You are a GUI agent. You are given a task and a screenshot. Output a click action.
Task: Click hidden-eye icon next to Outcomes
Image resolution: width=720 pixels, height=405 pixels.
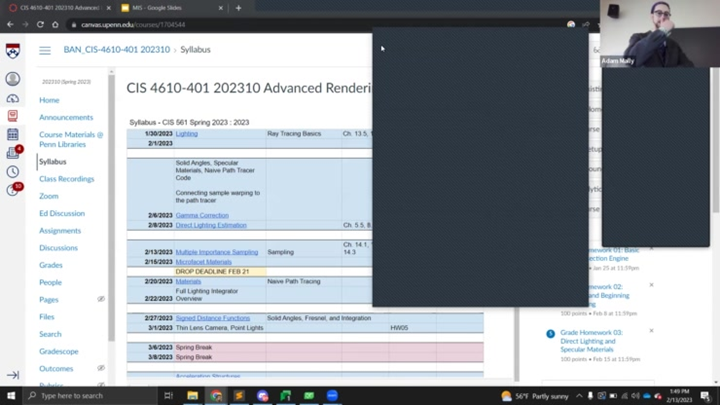[x=101, y=368]
